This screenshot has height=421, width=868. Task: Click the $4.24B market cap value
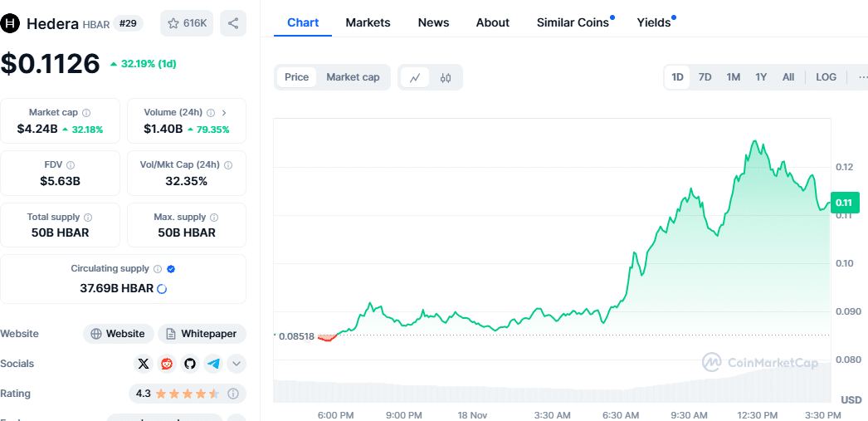(x=37, y=130)
